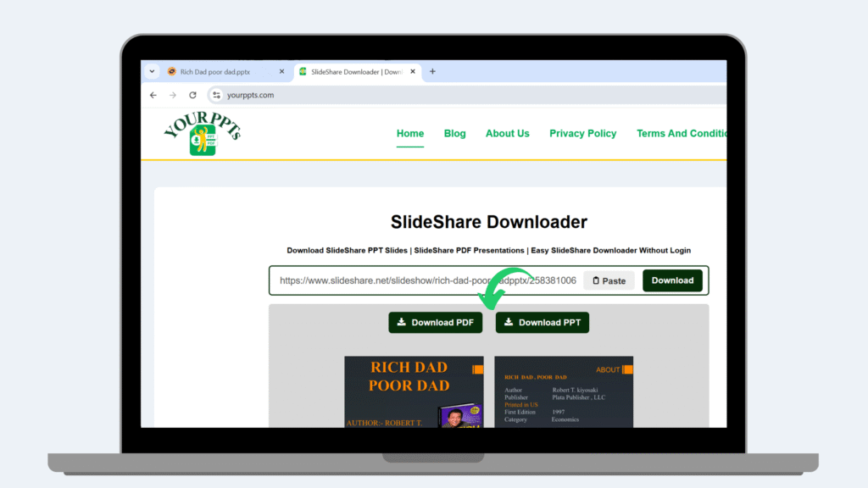Open Terms And Conditions page
This screenshot has width=868, height=488.
pyautogui.click(x=682, y=133)
